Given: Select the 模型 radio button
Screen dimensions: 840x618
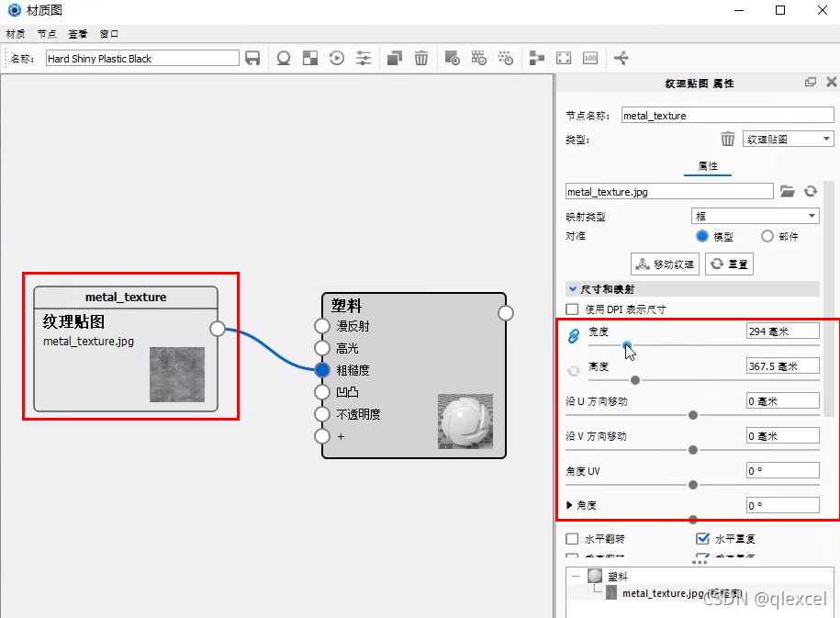Looking at the screenshot, I should pos(701,236).
